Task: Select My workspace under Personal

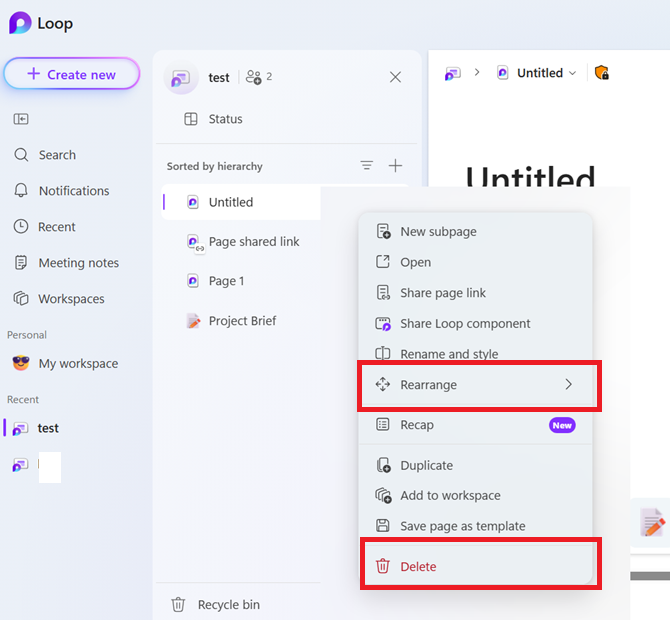Action: (65, 363)
